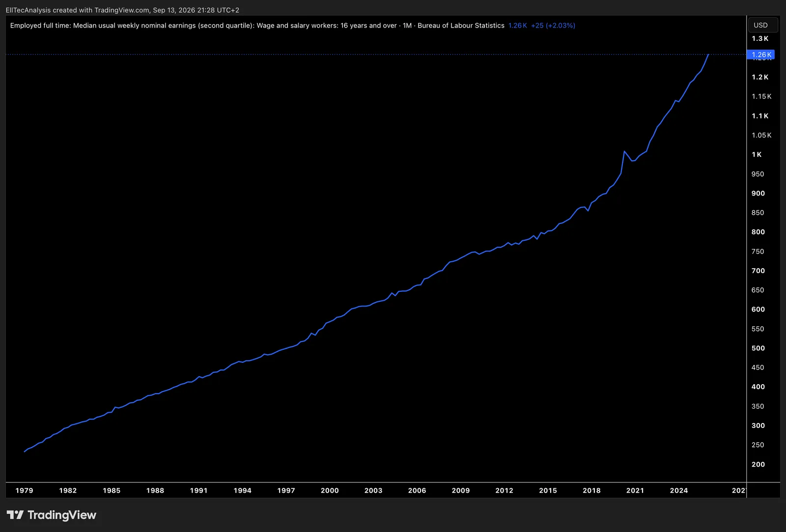Click the 2009 time axis label
Viewport: 786px width, 532px height.
click(x=461, y=490)
